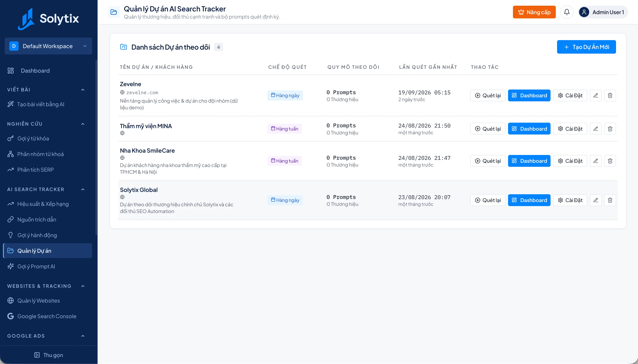Click Quét lại for Zevelne project
The image size is (638, 364).
(x=488, y=95)
